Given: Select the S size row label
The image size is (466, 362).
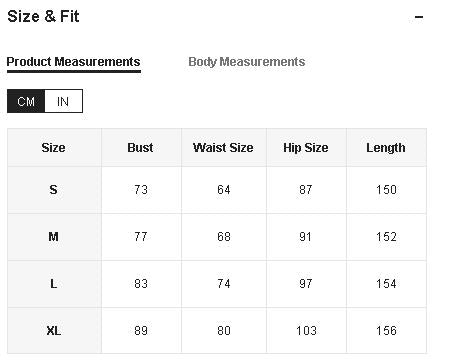Looking at the screenshot, I should (x=53, y=190).
